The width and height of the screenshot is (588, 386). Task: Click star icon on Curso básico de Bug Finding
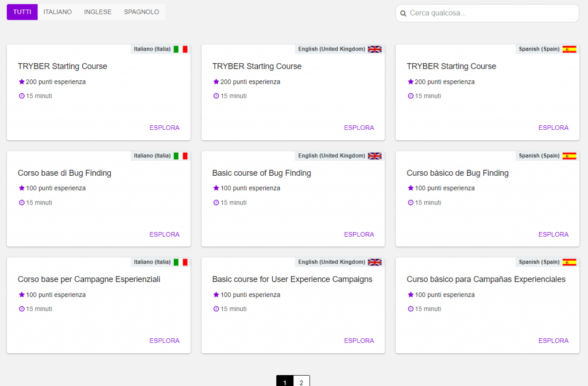(x=411, y=188)
